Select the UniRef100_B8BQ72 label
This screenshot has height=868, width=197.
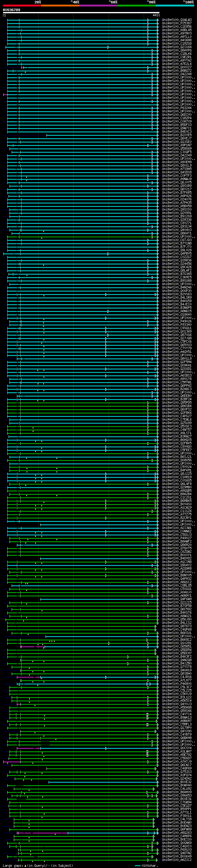tap(177, 71)
